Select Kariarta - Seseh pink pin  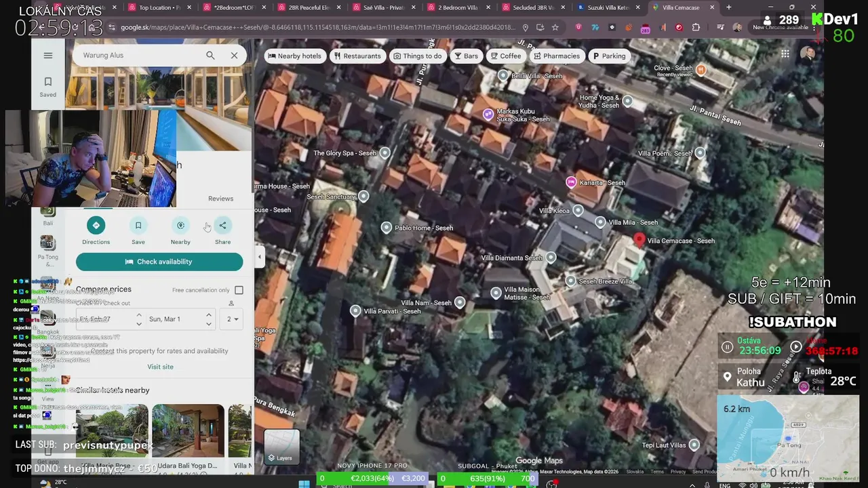click(571, 182)
